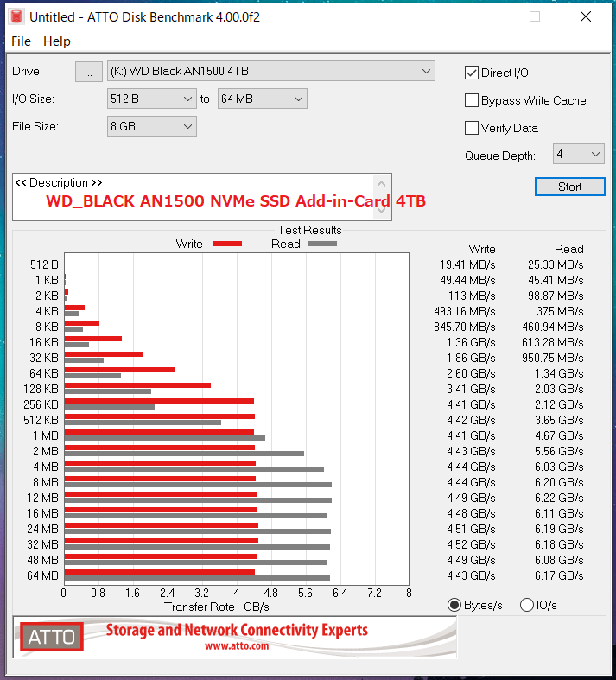Click the 25.33 MB/s read result
616x680 pixels.
coord(556,264)
